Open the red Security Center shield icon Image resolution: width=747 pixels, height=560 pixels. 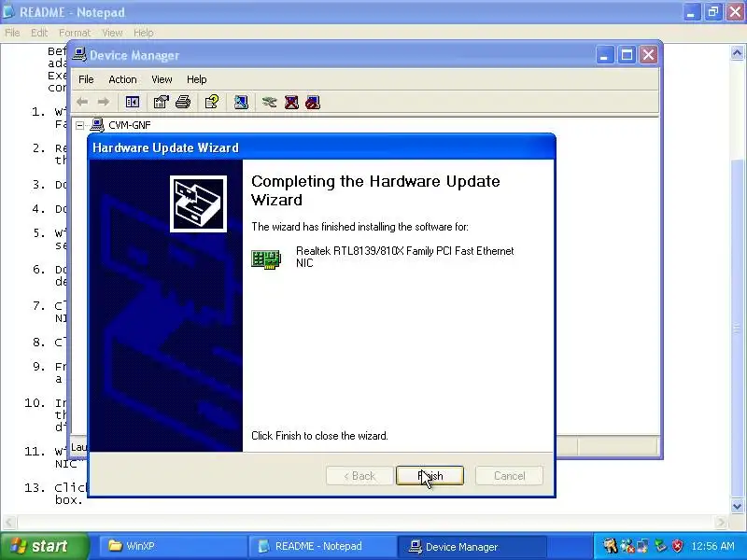click(x=677, y=546)
